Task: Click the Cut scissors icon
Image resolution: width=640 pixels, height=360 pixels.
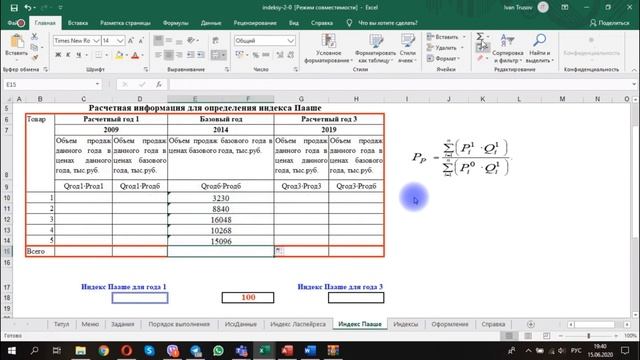Action: (x=35, y=37)
